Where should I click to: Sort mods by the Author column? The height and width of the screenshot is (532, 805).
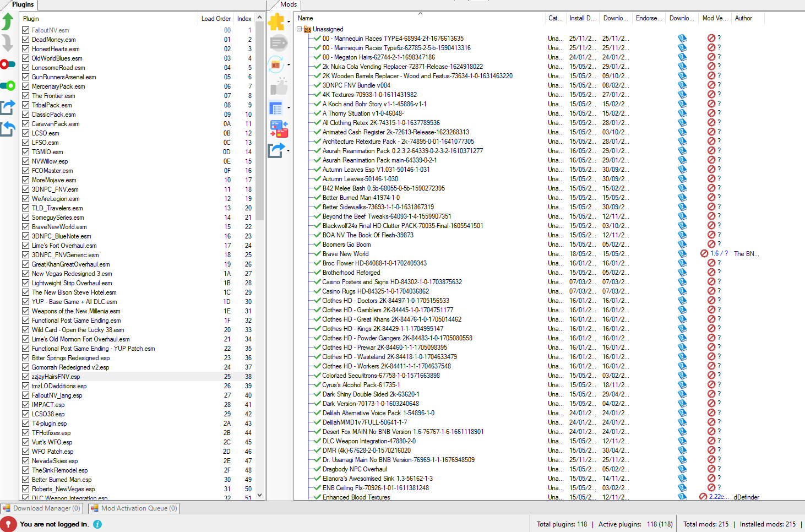(x=743, y=18)
